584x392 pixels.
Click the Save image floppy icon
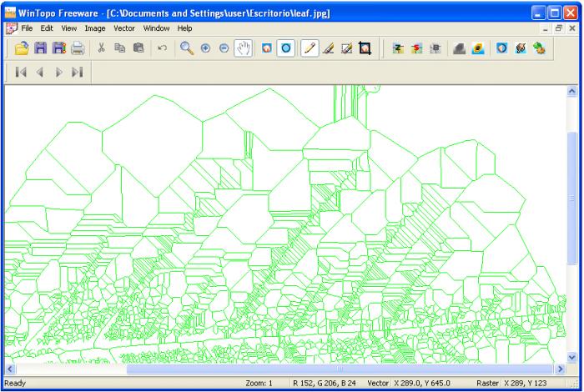40,48
